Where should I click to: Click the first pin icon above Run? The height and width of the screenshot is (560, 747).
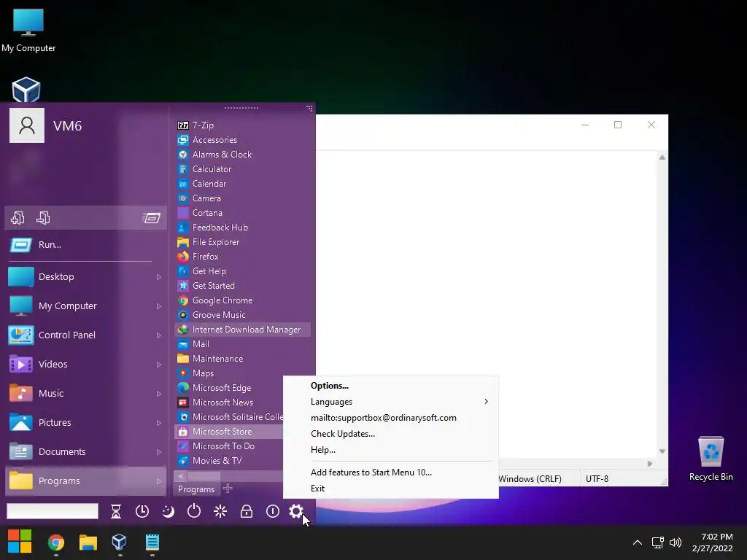[18, 217]
